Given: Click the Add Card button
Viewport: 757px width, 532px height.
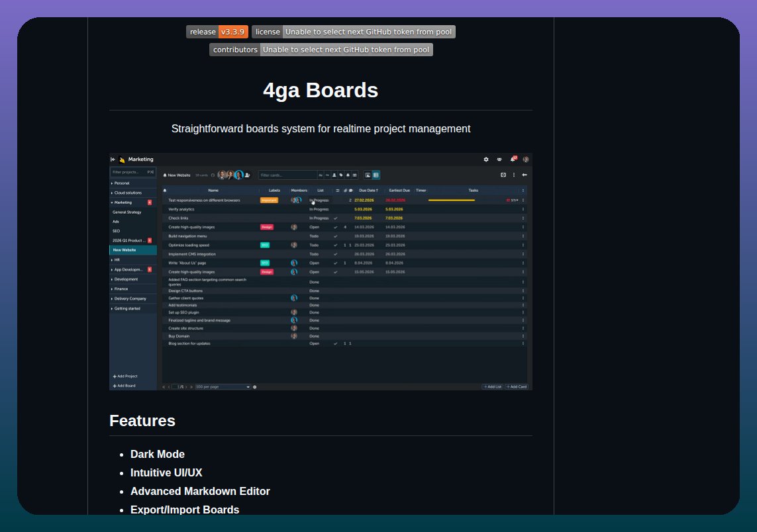Looking at the screenshot, I should point(516,387).
